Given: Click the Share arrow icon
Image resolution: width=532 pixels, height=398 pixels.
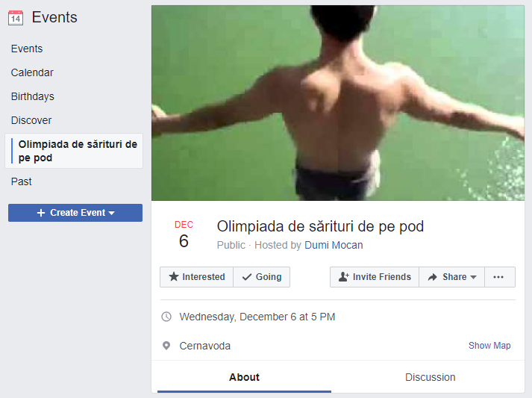Looking at the screenshot, I should (432, 277).
